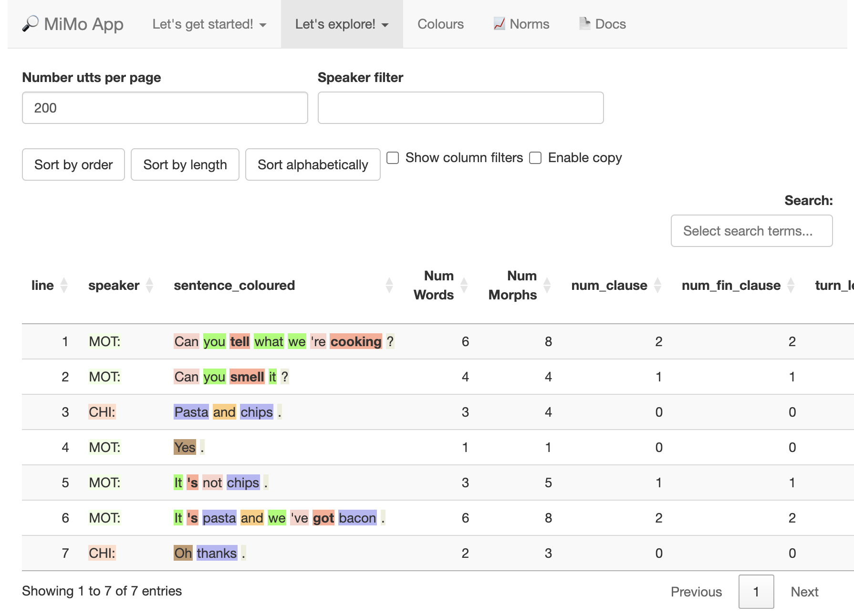Tick the Enable copy checkbox
Image resolution: width=854 pixels, height=616 pixels.
pos(535,158)
